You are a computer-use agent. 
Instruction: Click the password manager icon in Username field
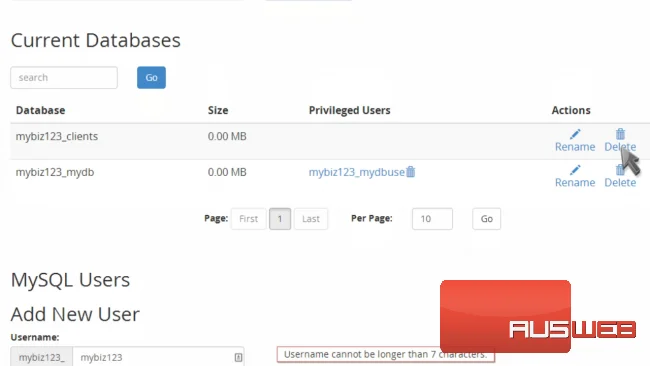238,357
